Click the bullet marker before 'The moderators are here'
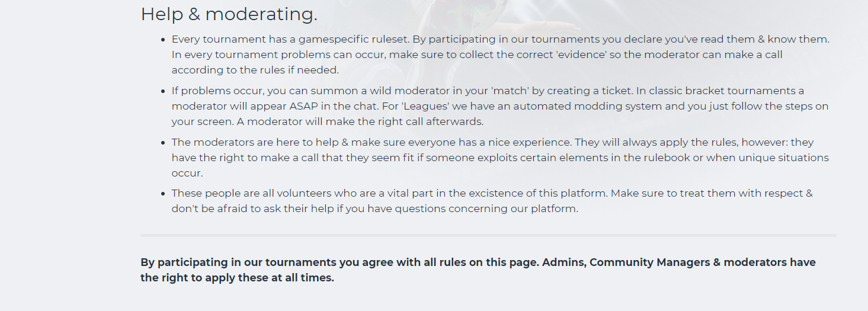 coord(163,143)
